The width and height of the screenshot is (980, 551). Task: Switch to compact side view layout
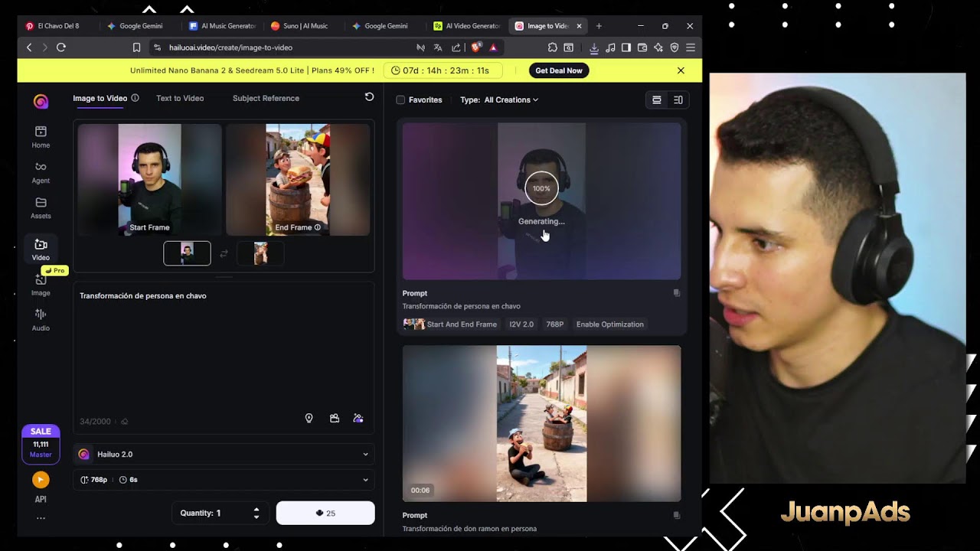(678, 99)
